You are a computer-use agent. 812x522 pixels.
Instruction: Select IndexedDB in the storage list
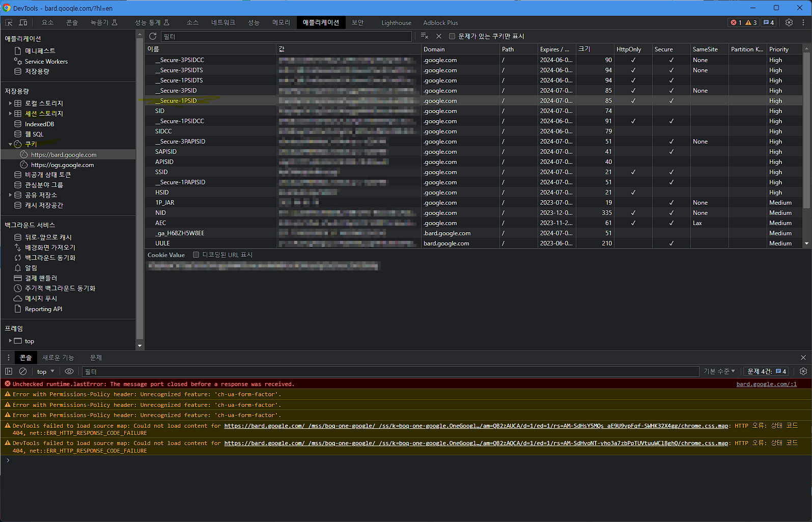(39, 124)
